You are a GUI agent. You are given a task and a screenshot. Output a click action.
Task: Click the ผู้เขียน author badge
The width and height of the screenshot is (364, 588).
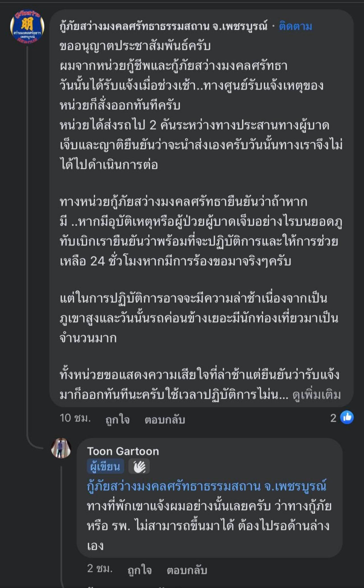[105, 467]
